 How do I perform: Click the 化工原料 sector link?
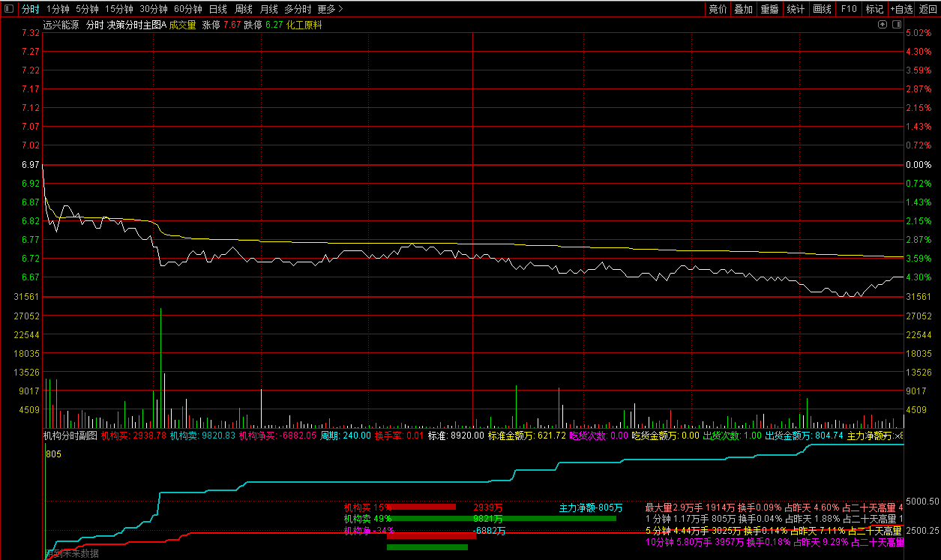304,25
